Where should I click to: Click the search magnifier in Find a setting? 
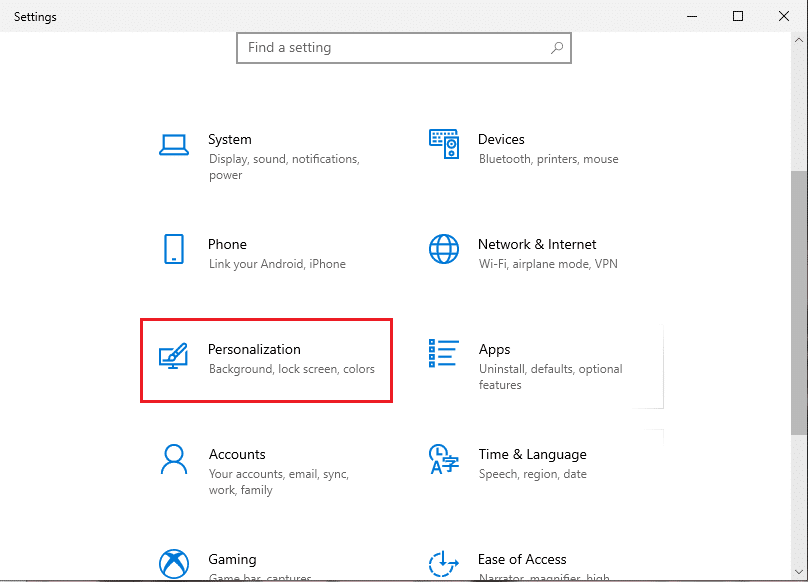click(556, 47)
